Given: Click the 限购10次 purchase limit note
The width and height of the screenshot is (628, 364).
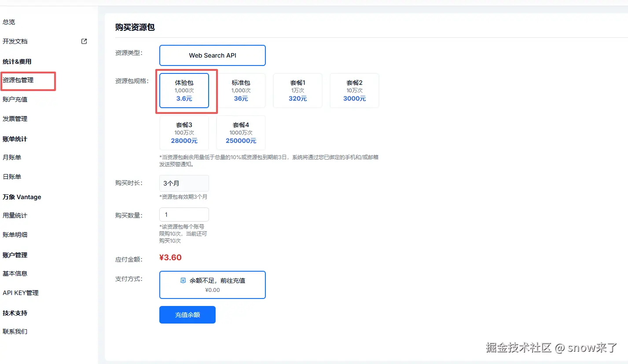Looking at the screenshot, I should click(x=183, y=234).
